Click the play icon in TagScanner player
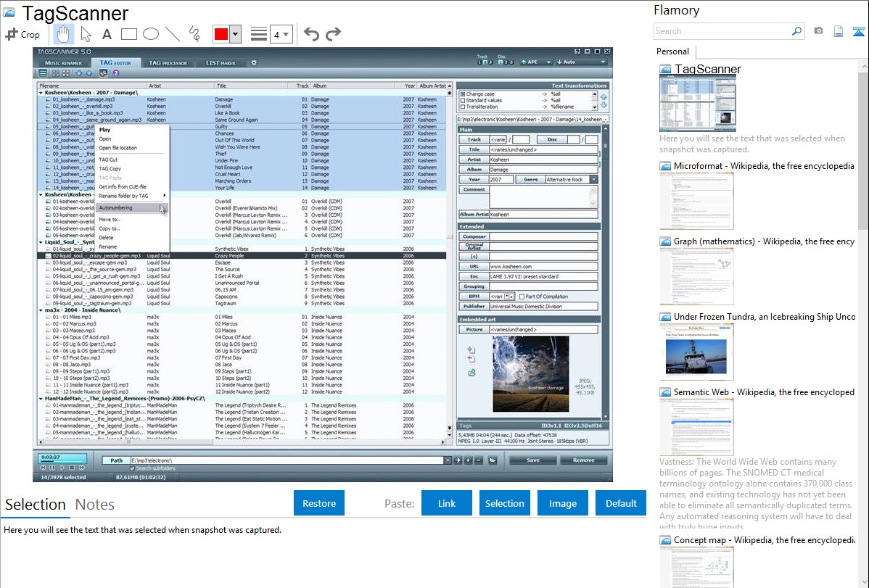This screenshot has height=588, width=869. 62,468
